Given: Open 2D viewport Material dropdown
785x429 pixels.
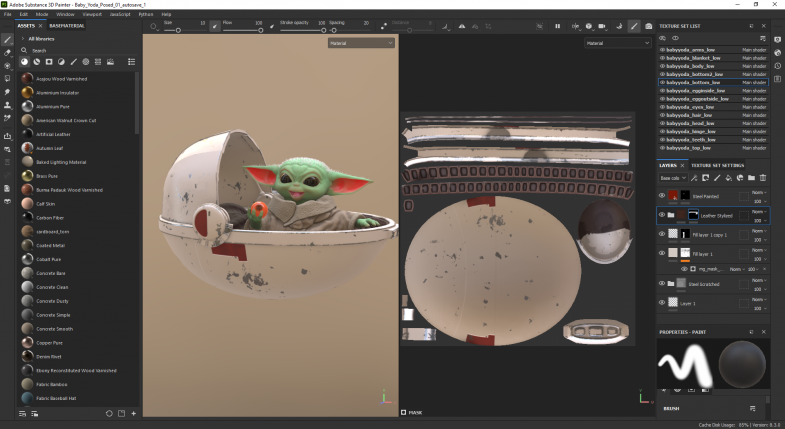Looking at the screenshot, I should [x=617, y=43].
